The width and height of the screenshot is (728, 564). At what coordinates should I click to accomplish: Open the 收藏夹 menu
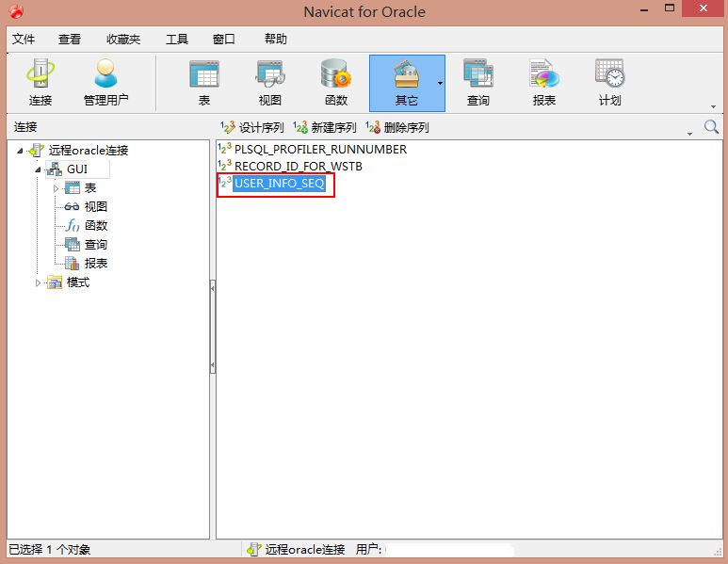pos(123,39)
